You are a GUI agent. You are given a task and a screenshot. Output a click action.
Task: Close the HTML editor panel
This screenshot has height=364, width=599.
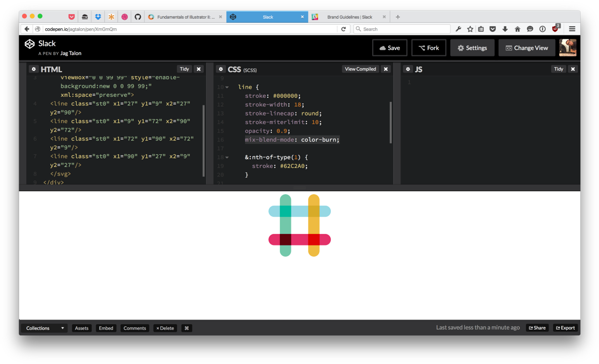(x=198, y=69)
